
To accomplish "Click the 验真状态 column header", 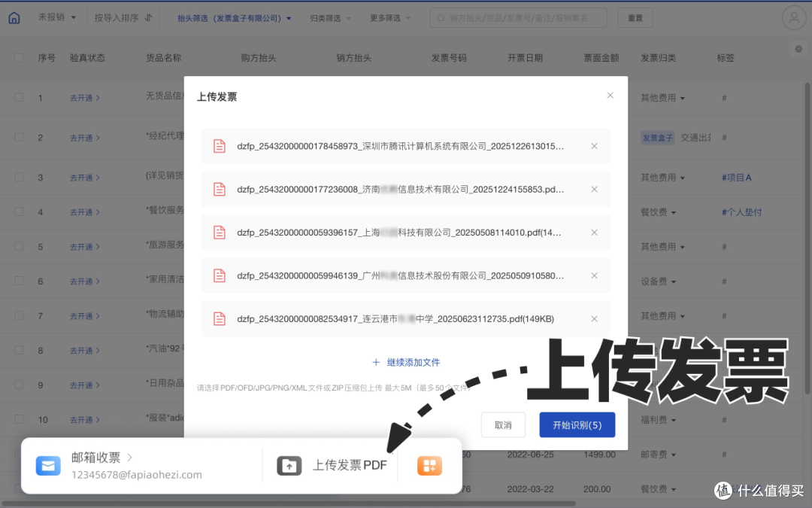I will point(87,57).
